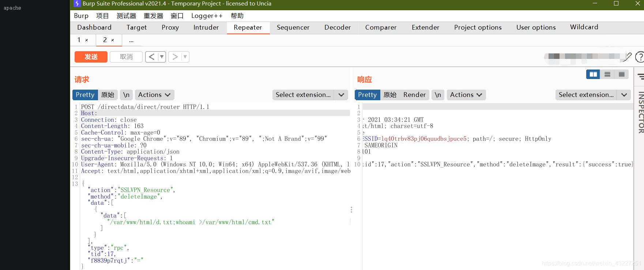Open the Inspector panel sidebar
Screen dimensions: 644x270
pyautogui.click(x=640, y=112)
